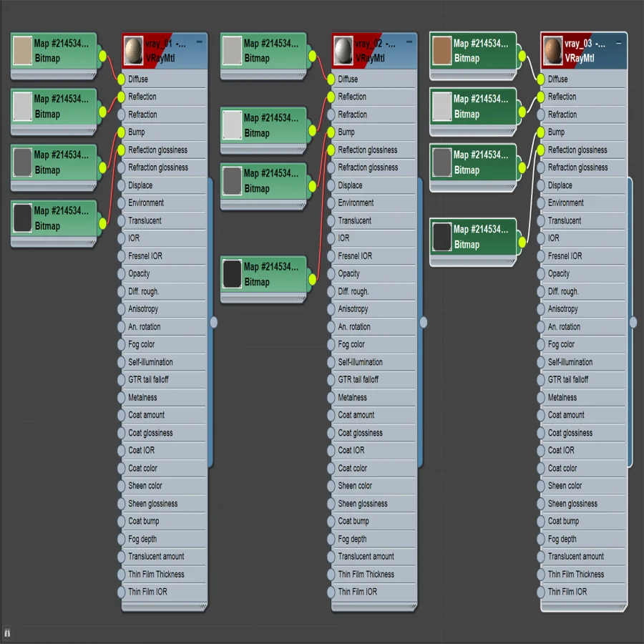Collapse the vray_03 node with minus button
The width and height of the screenshot is (644, 644).
[x=618, y=43]
